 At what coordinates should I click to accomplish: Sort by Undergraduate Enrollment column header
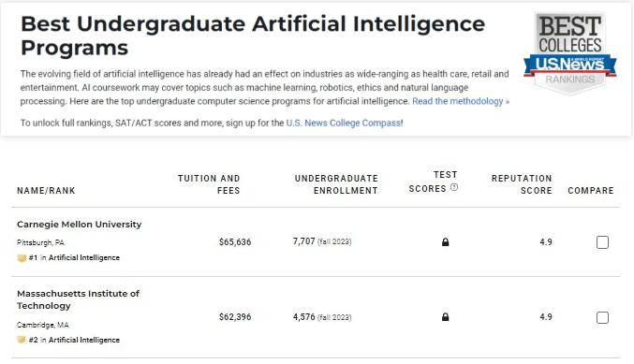[336, 184]
